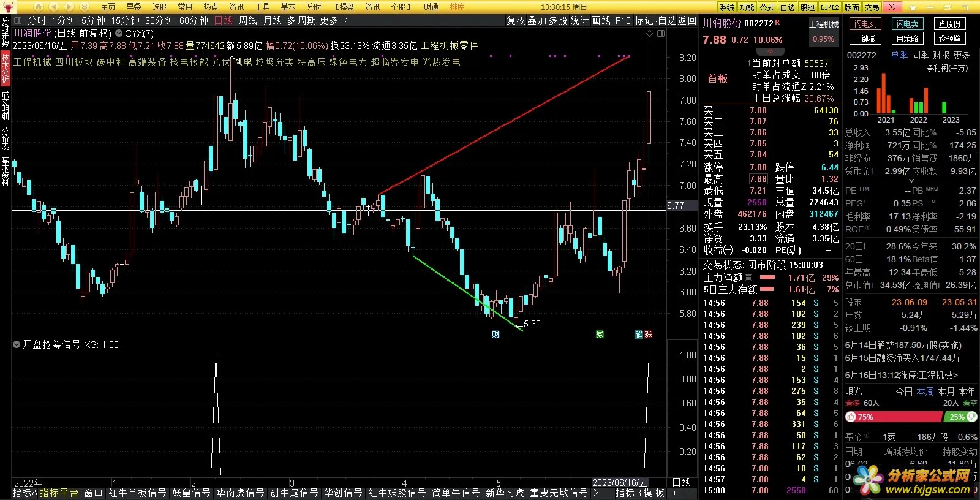Click F10 in the chart toolbar
The image size is (980, 500).
click(623, 20)
